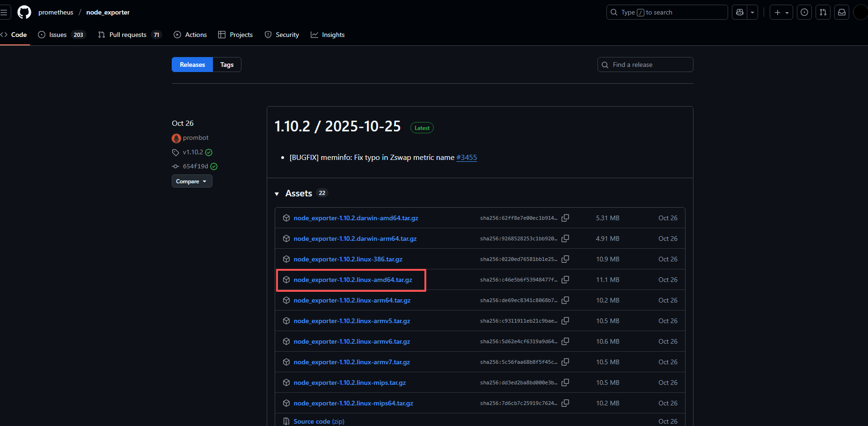Open the Copilot icon in header
Viewport: 868px width, 426px height.
[x=740, y=12]
